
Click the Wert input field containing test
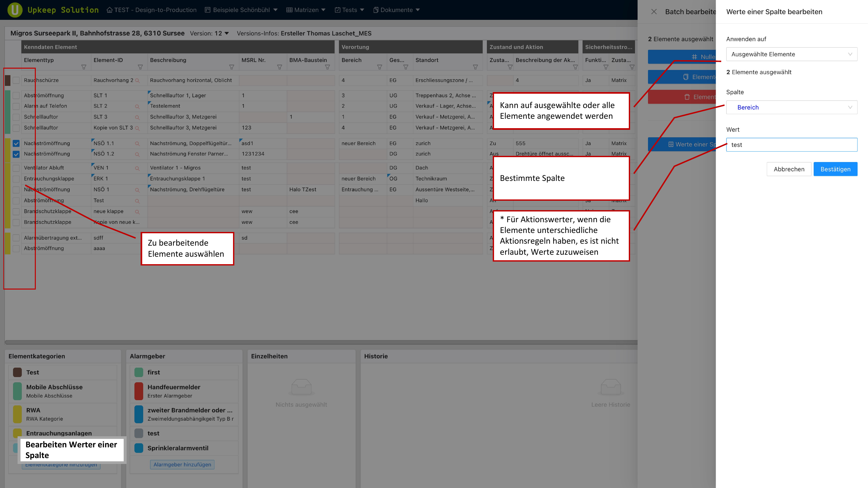792,144
